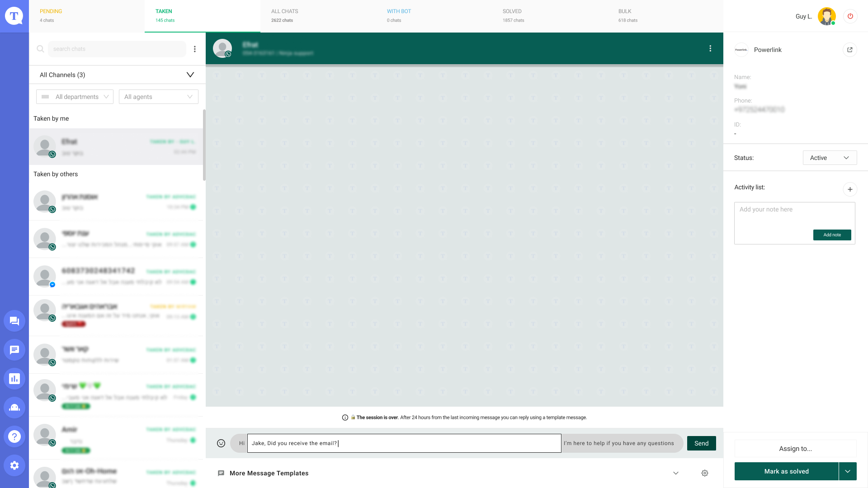
Task: Add new activity with plus icon
Action: tap(850, 189)
